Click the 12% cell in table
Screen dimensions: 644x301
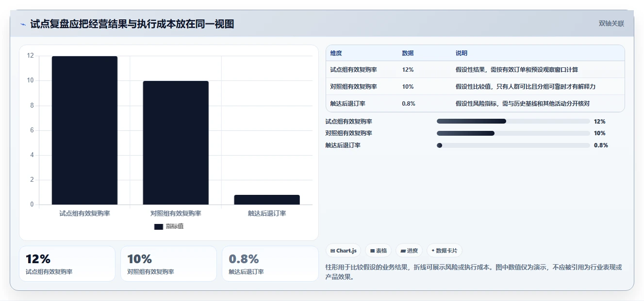[x=408, y=70]
